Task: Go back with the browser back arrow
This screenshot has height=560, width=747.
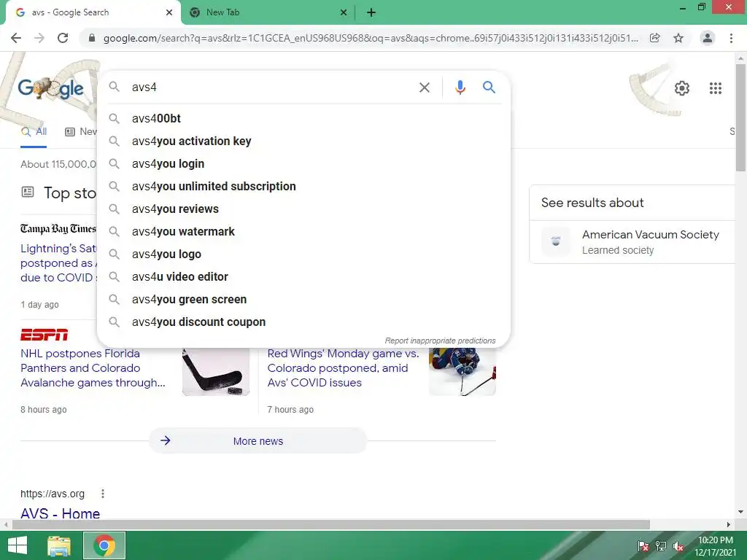Action: (16, 38)
